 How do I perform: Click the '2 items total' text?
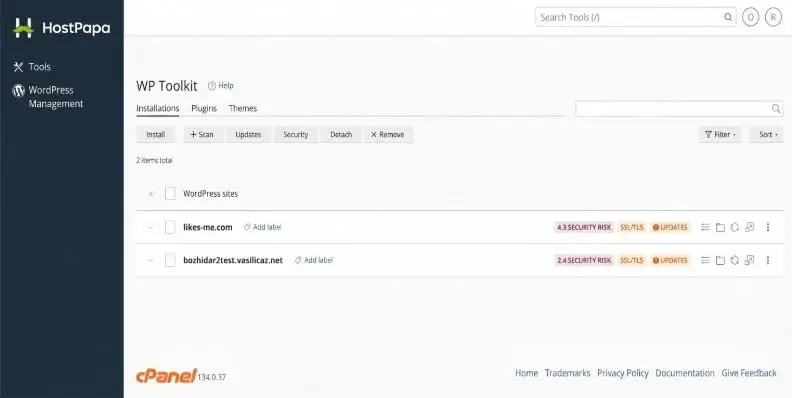(155, 161)
